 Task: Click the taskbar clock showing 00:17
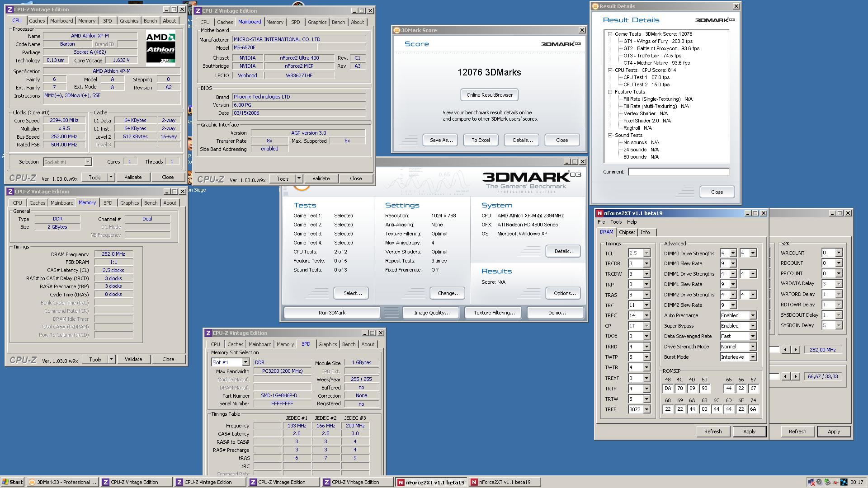coord(857,482)
